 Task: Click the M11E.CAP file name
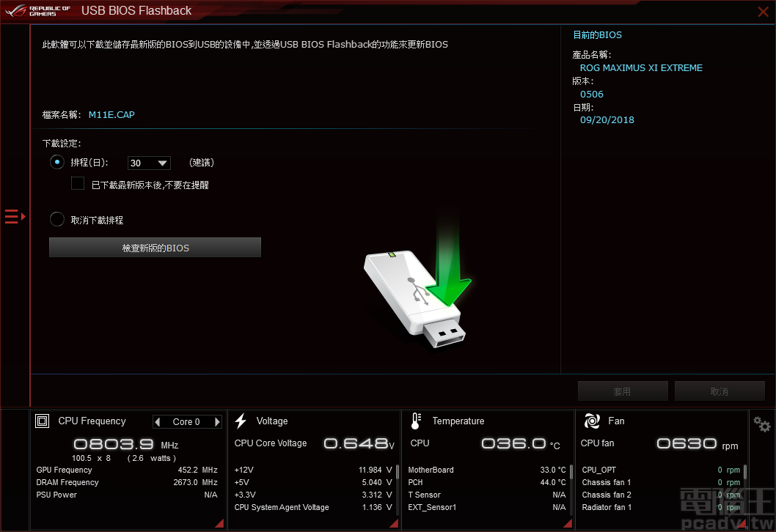click(111, 114)
